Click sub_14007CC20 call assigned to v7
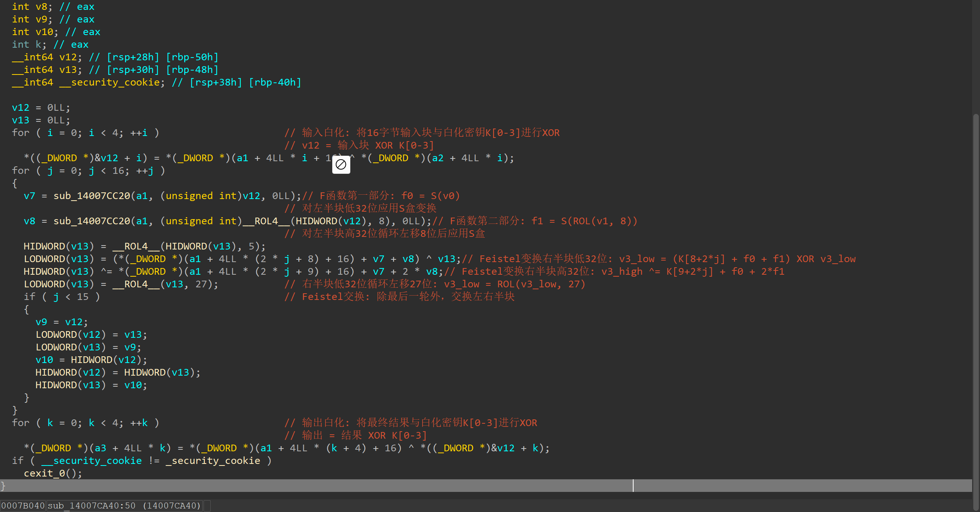Screen dimensions: 980x512 point(92,196)
